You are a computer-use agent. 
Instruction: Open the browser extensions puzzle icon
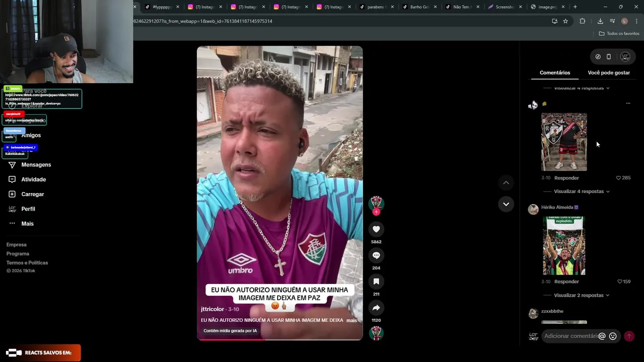coord(583,21)
